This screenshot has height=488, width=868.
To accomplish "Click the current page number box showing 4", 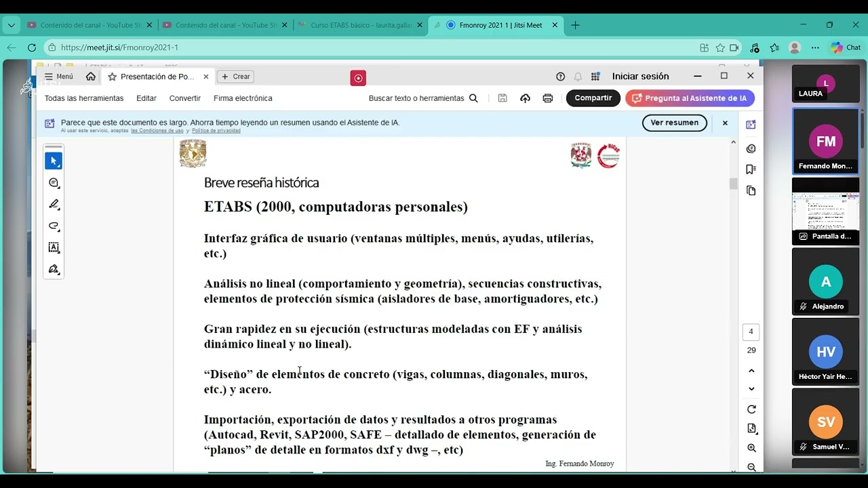I will 751,332.
